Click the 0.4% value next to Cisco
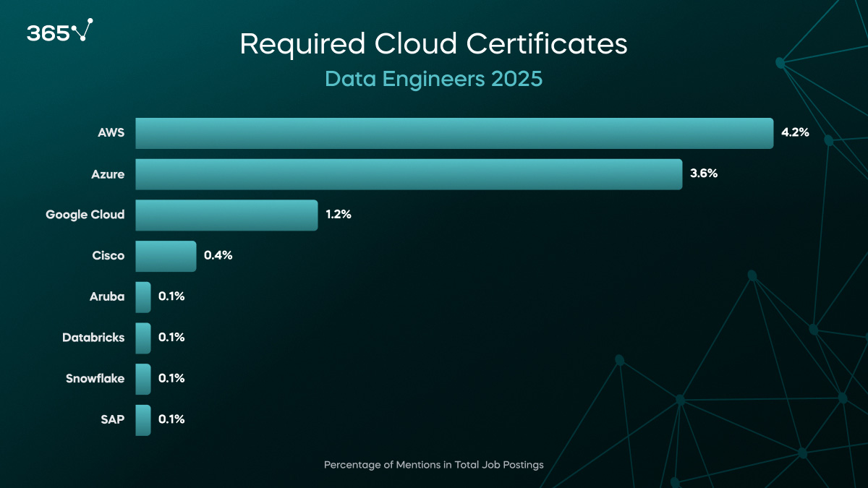The height and width of the screenshot is (488, 868). (218, 256)
